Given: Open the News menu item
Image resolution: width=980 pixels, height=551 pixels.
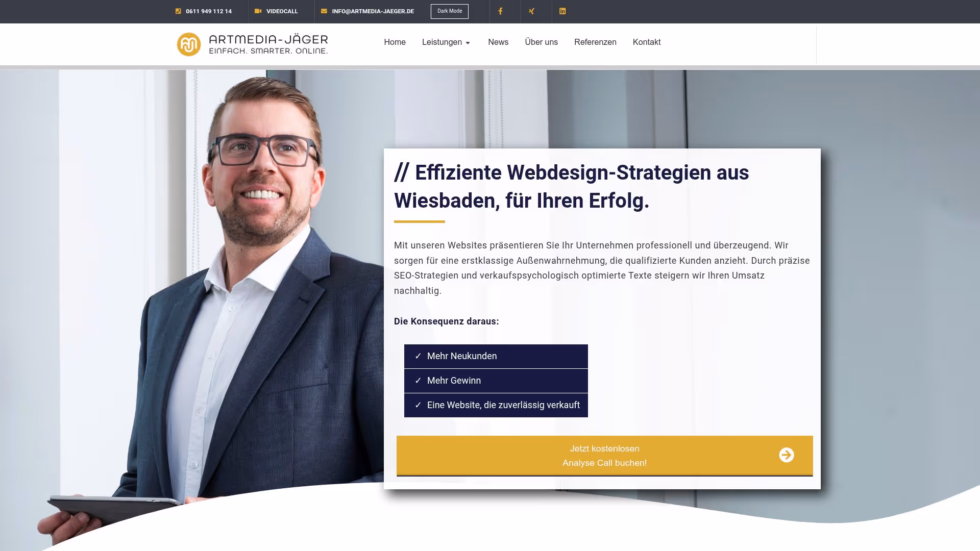Looking at the screenshot, I should click(498, 42).
